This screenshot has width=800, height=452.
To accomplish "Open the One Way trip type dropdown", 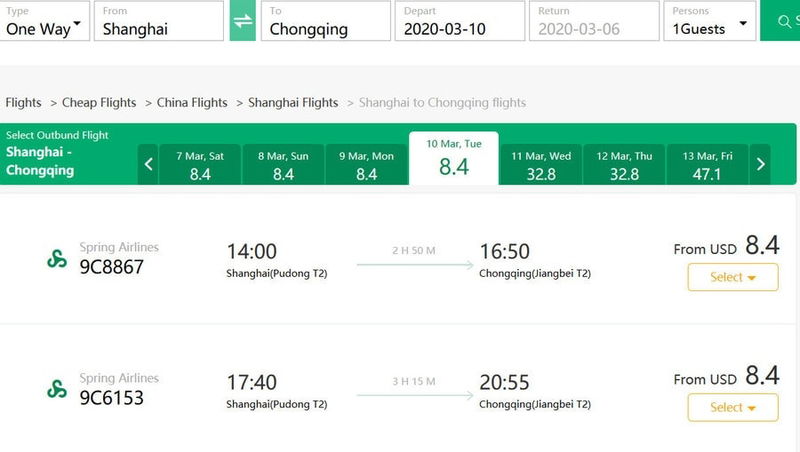I will tap(44, 20).
